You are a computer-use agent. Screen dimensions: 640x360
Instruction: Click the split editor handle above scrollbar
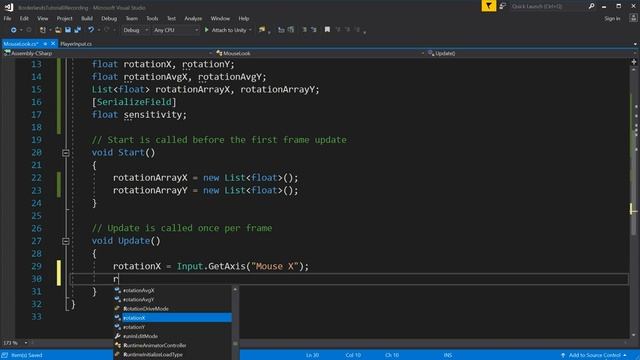[634, 62]
